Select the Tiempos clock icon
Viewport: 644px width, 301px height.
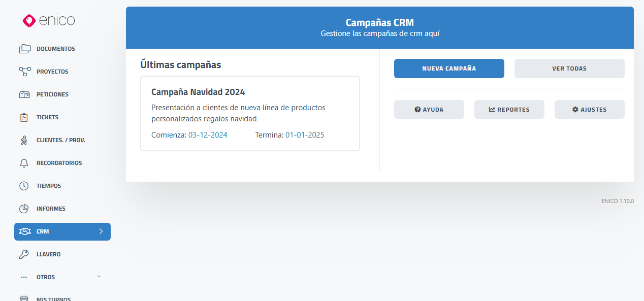(24, 186)
